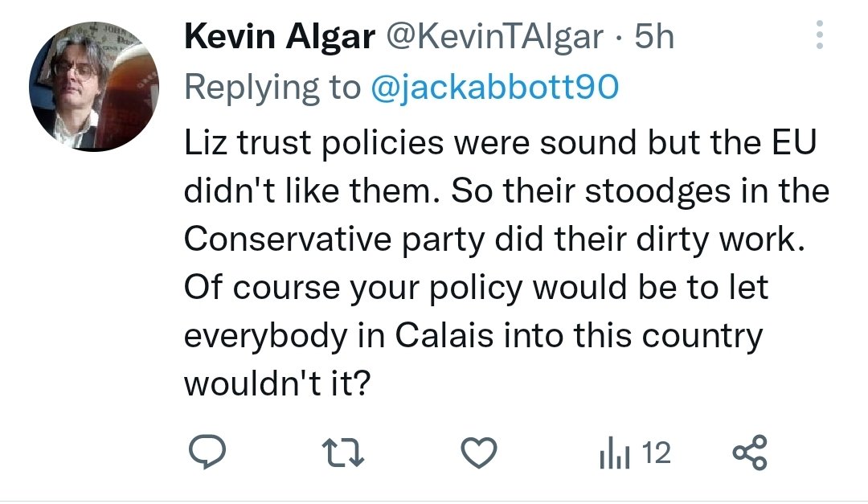Image resolution: width=868 pixels, height=504 pixels.
Task: Click the view count number 12
Action: click(x=657, y=454)
